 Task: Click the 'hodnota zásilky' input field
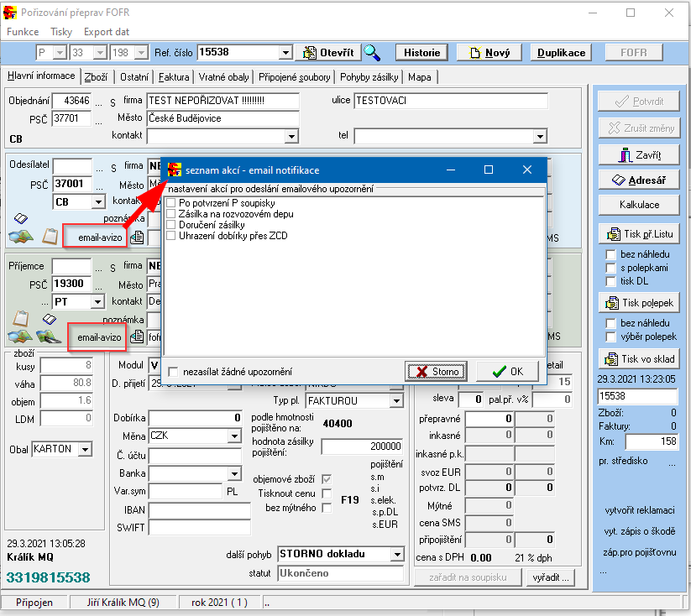362,446
